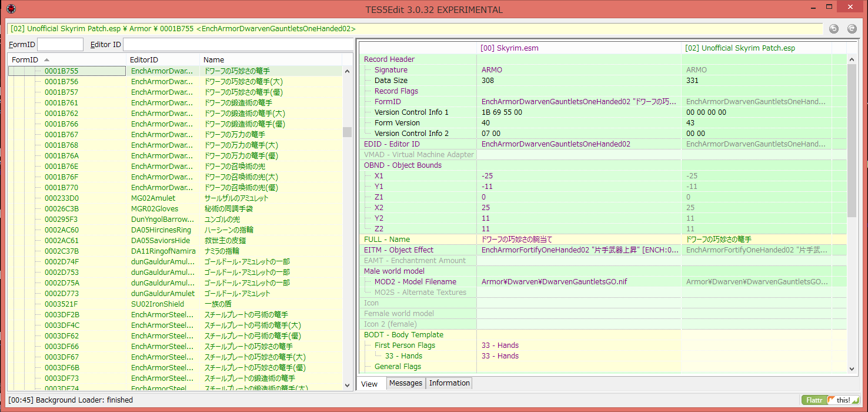Click the Record Header row
The image size is (868, 412).
(603, 59)
